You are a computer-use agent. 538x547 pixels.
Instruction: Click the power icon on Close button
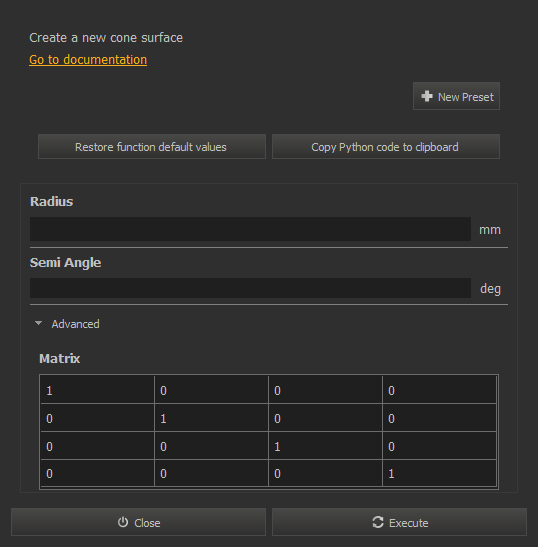tap(123, 522)
